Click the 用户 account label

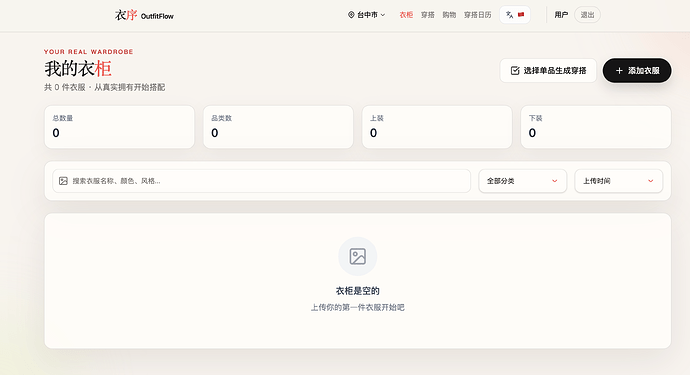click(561, 15)
